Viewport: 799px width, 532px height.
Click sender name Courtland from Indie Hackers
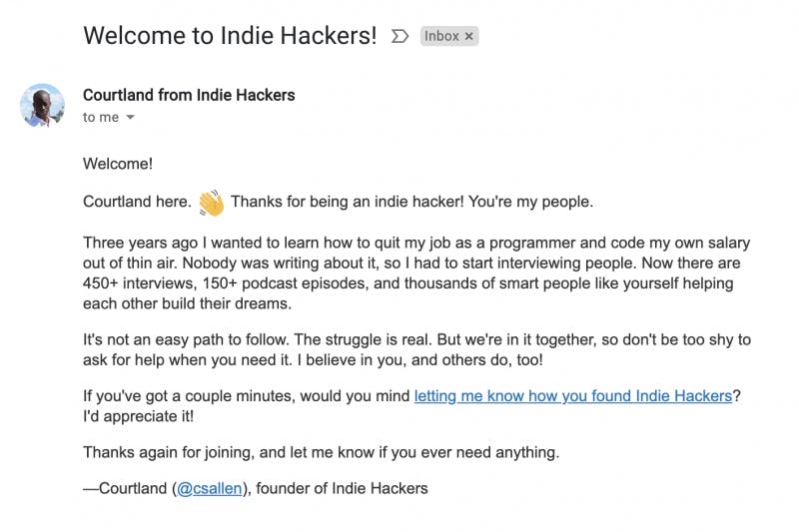[x=189, y=95]
